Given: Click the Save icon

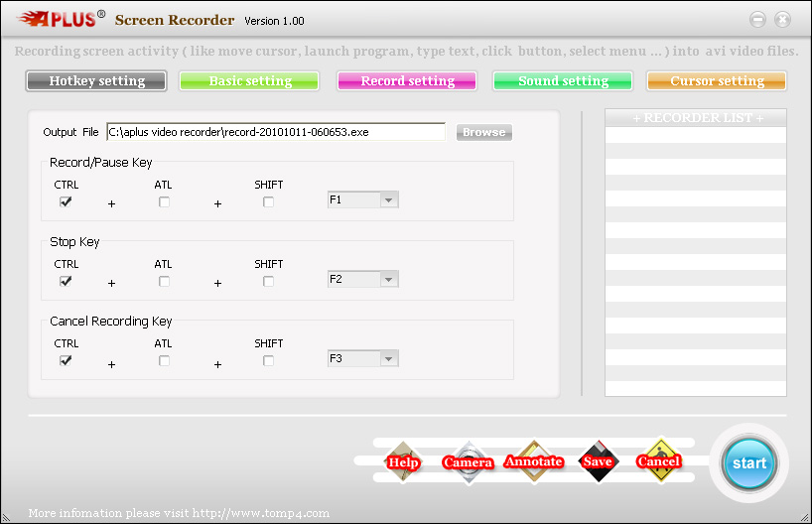Looking at the screenshot, I should tap(599, 461).
